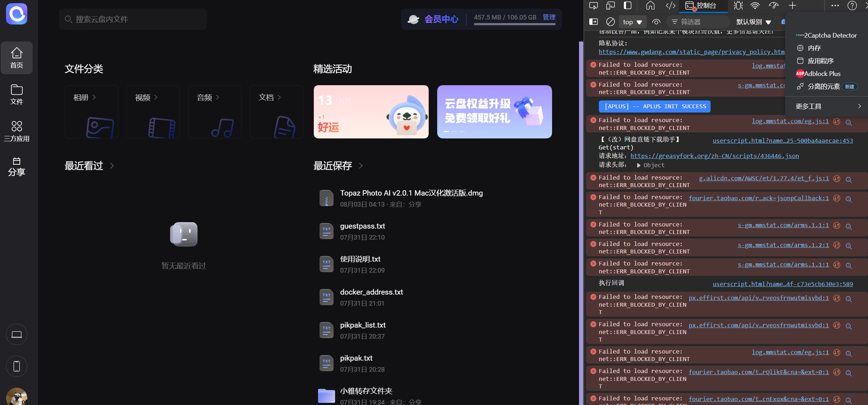Viewport: 868px width, 405px height.
Task: Click the storage usage progress bar
Action: 514,24
